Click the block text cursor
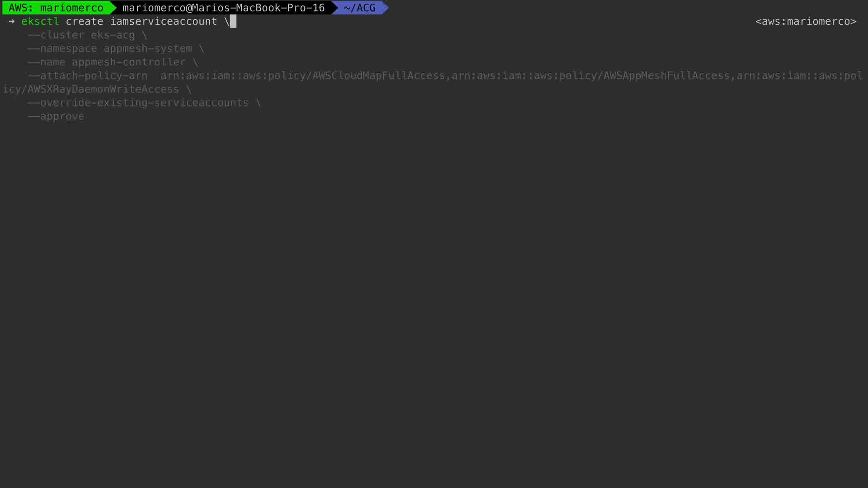 pos(233,21)
